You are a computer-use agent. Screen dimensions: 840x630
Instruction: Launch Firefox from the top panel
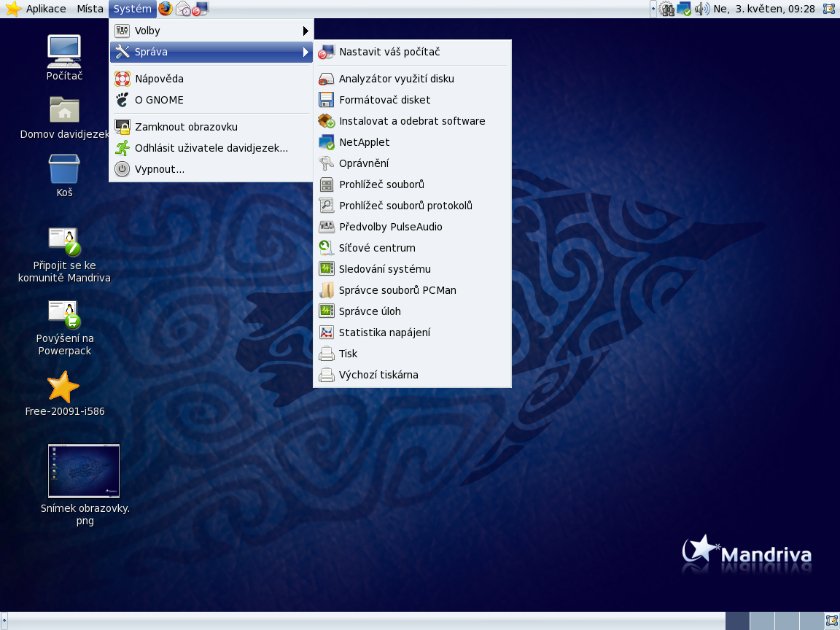166,9
